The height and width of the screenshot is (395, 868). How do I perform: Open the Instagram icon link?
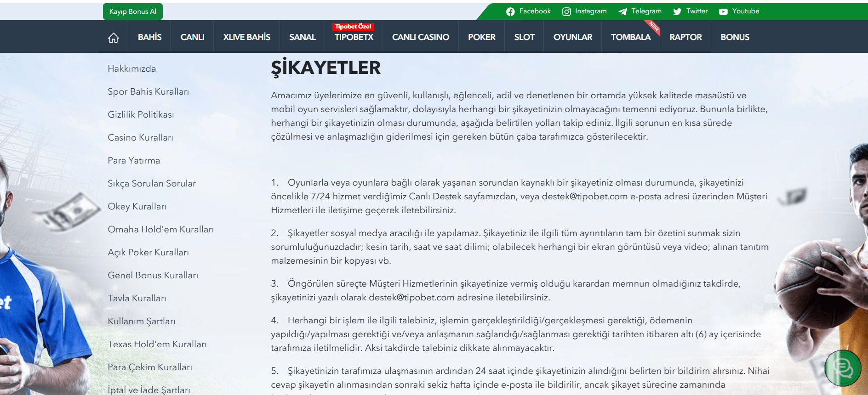566,11
